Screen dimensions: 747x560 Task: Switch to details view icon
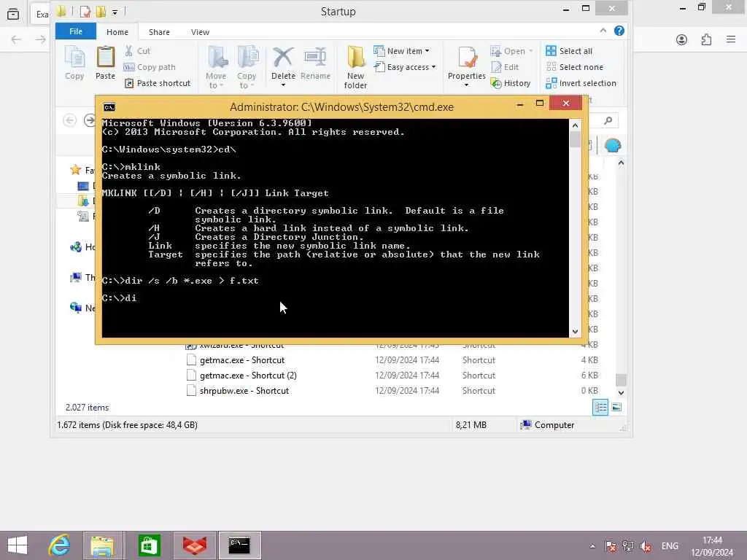600,407
